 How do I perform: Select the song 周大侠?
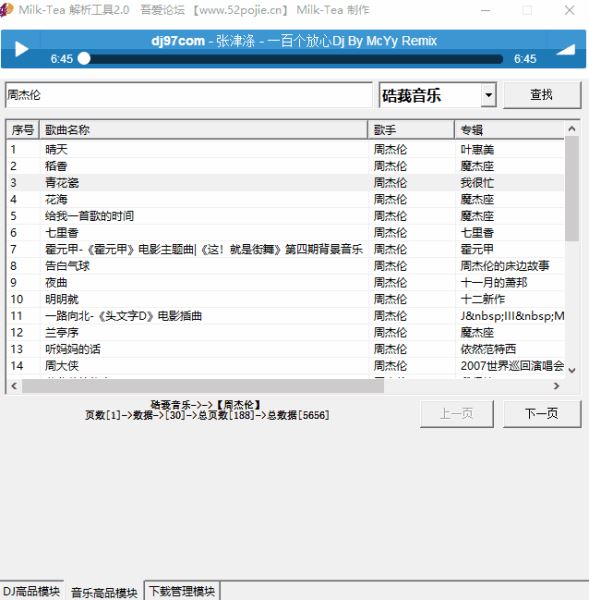pos(62,366)
